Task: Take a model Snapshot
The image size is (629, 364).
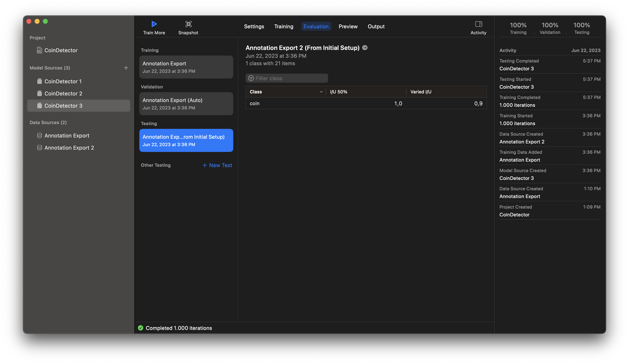Action: pos(188,28)
